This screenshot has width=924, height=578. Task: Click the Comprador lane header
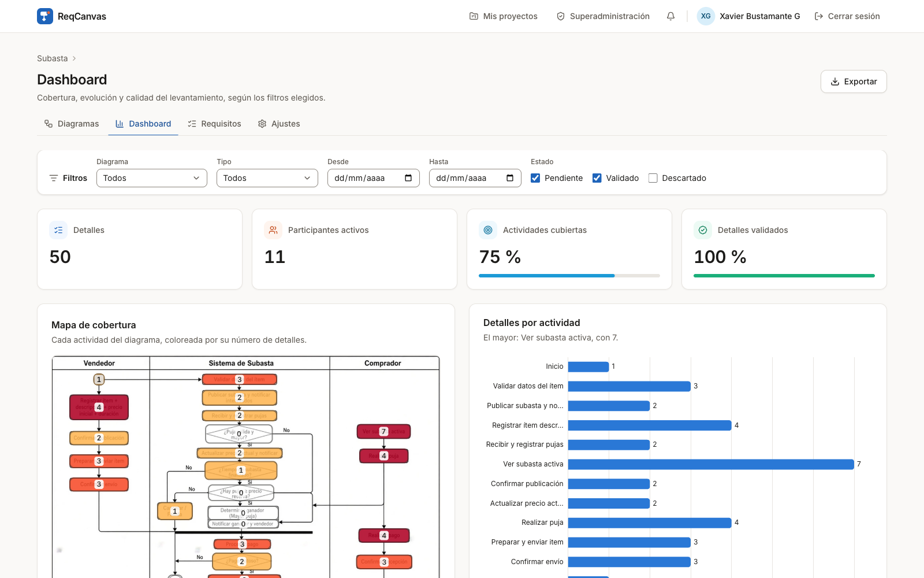coord(383,363)
